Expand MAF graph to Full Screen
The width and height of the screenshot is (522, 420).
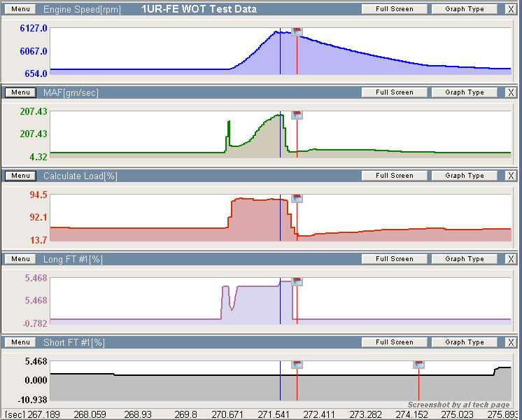(x=394, y=92)
